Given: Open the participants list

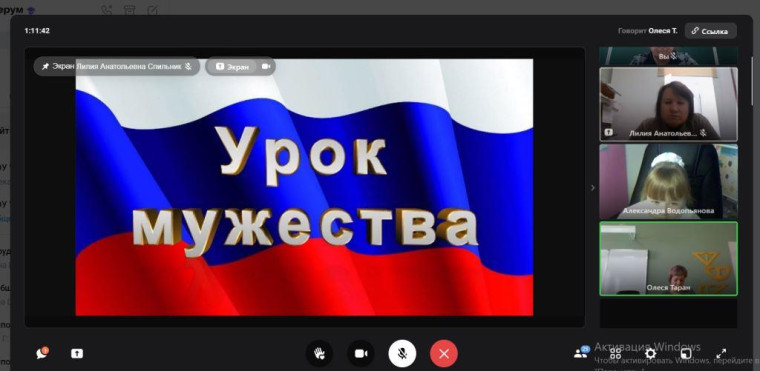Looking at the screenshot, I should tap(581, 353).
